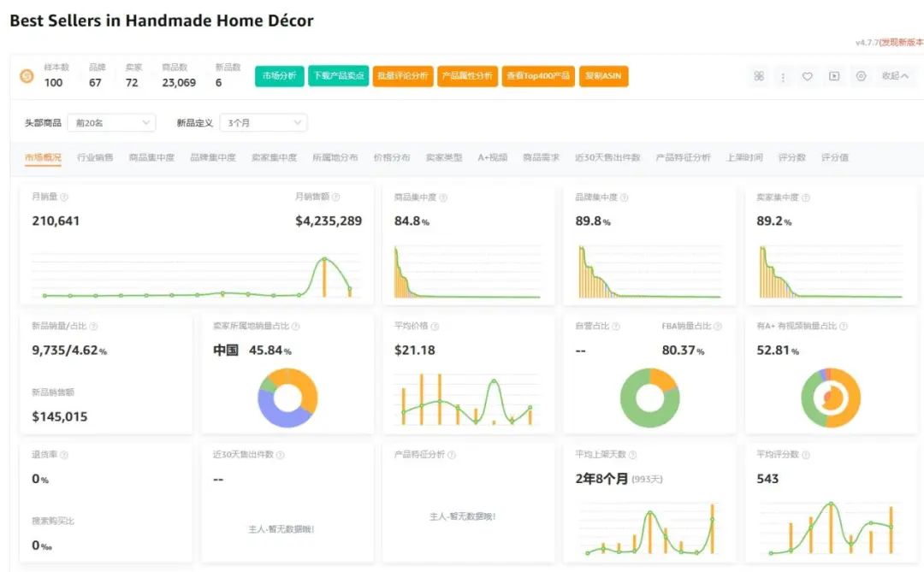Click the average rating count 543
Viewport: 924px width, 572px height.
pyautogui.click(x=767, y=479)
